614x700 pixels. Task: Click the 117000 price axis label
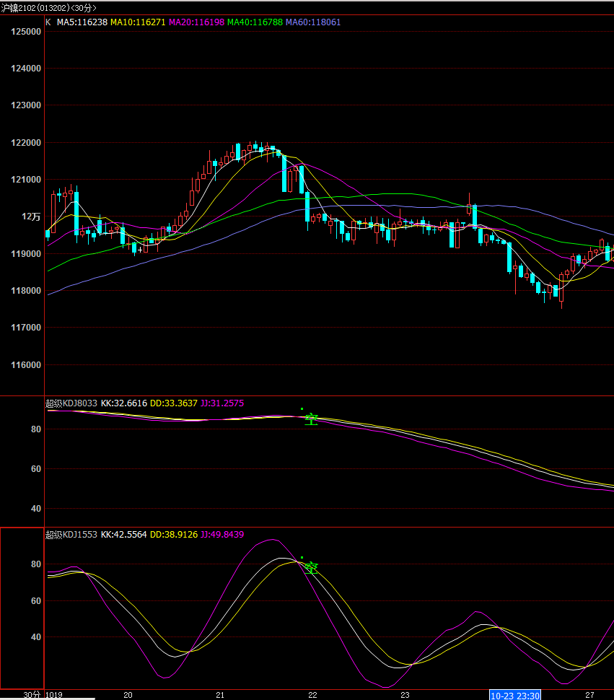26,327
